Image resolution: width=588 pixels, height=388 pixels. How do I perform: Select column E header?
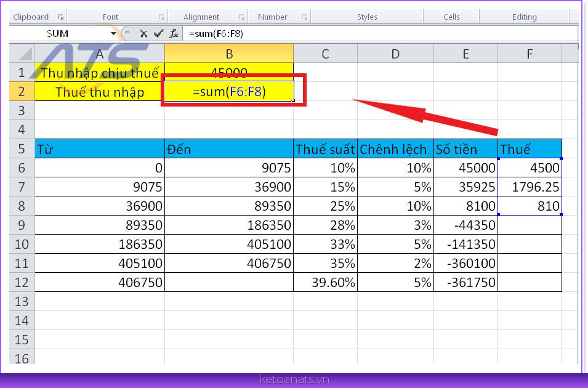[465, 54]
